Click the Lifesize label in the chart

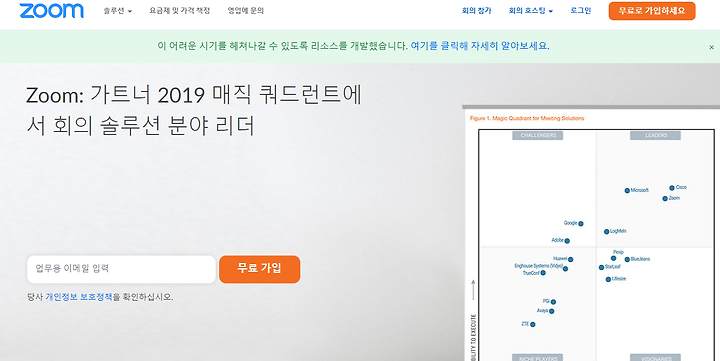click(619, 279)
